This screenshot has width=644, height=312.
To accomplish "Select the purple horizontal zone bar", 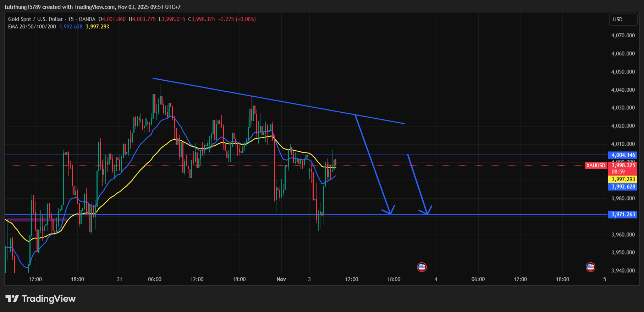I will pos(35,220).
